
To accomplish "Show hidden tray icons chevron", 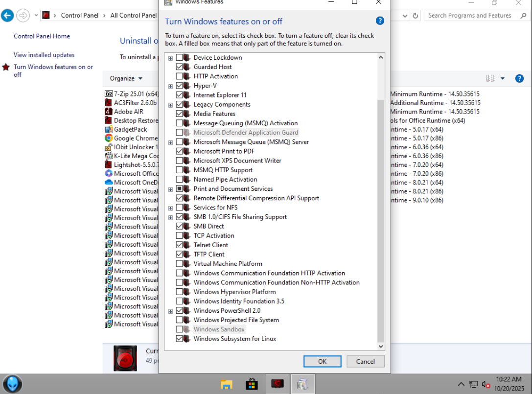I will [461, 384].
